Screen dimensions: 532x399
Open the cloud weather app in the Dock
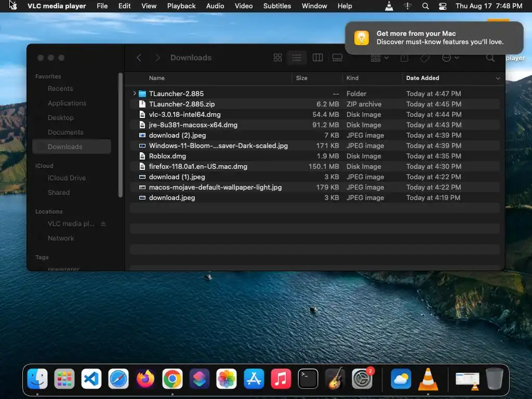point(401,378)
